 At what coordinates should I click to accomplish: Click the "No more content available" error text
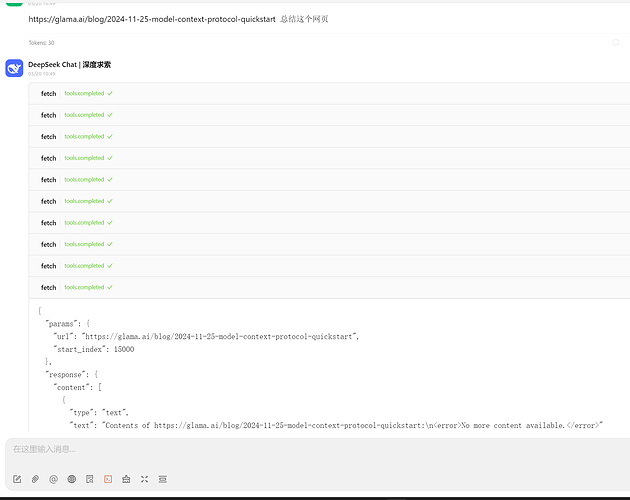[513, 426]
